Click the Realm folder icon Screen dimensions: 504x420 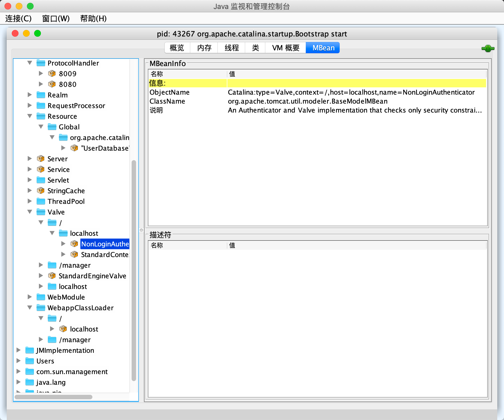(41, 95)
